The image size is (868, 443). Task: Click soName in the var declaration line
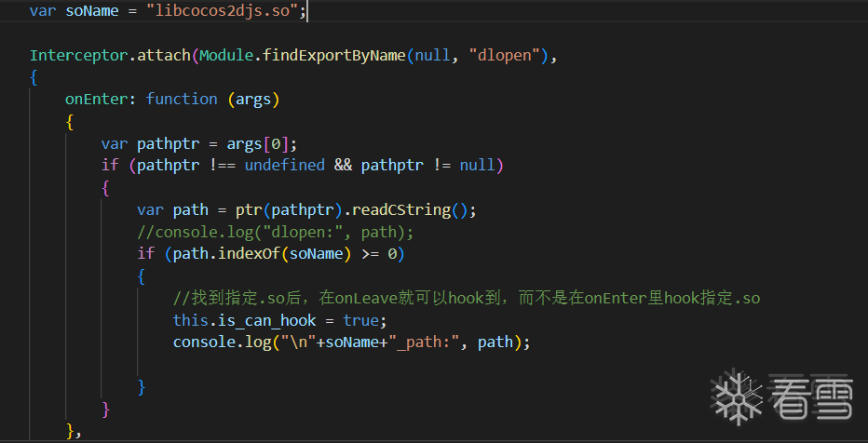(92, 11)
